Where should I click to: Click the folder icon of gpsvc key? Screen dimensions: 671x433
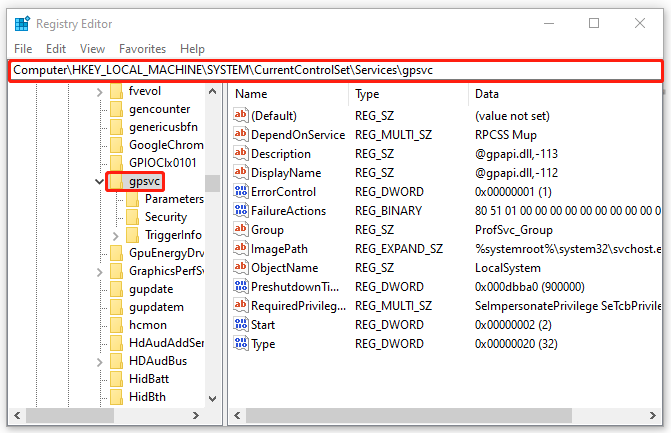[x=116, y=181]
